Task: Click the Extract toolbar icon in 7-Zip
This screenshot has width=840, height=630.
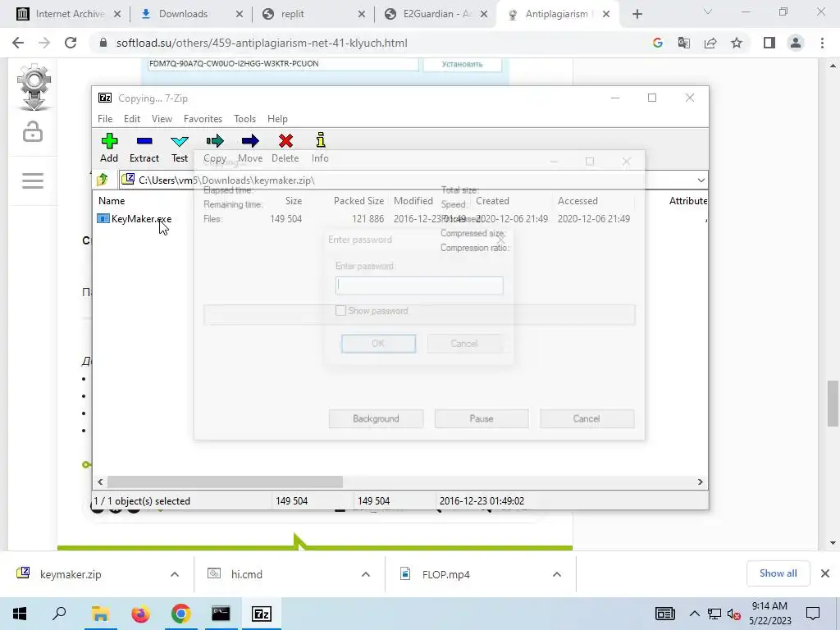Action: coord(144,141)
